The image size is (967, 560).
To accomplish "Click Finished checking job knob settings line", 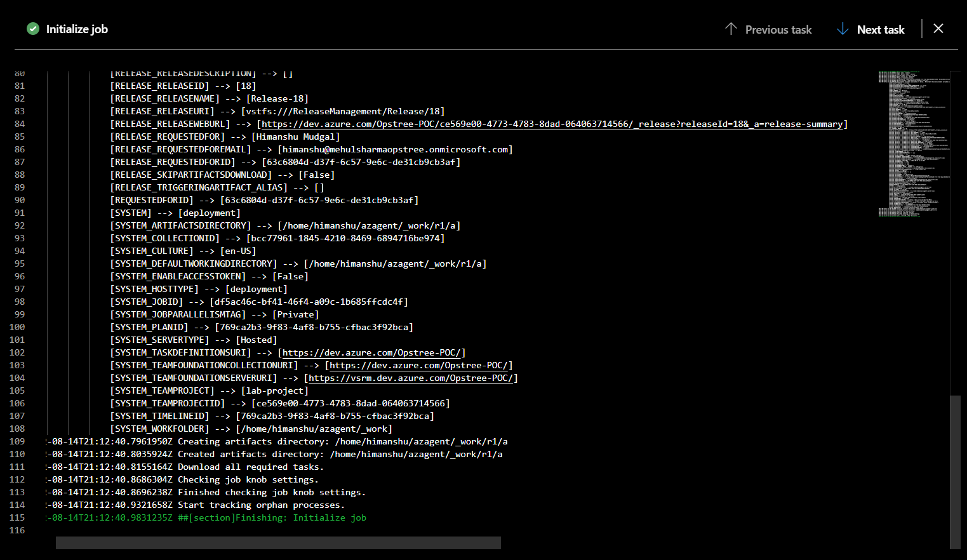I will [x=206, y=492].
